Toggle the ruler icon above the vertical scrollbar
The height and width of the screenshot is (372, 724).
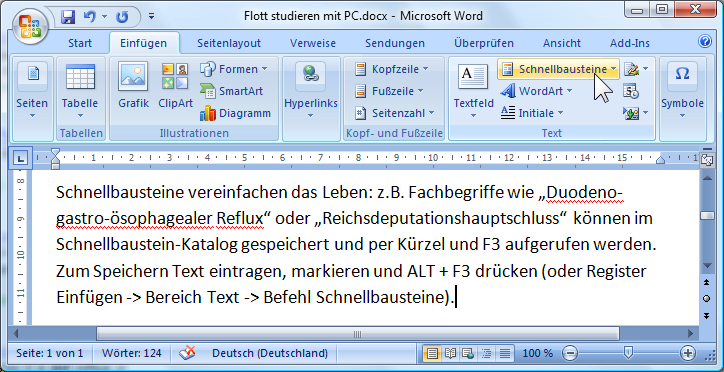pyautogui.click(x=706, y=160)
